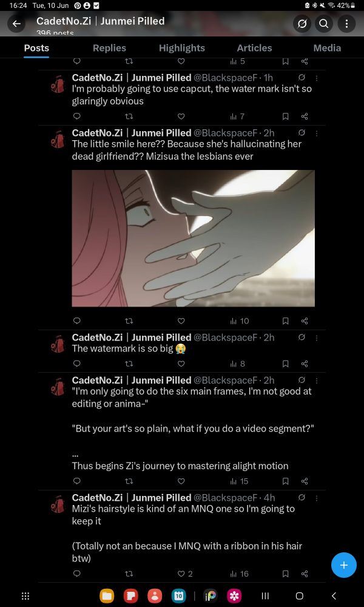Viewport: 364px width, 607px height.
Task: Switch to the Media tab
Action: click(327, 48)
